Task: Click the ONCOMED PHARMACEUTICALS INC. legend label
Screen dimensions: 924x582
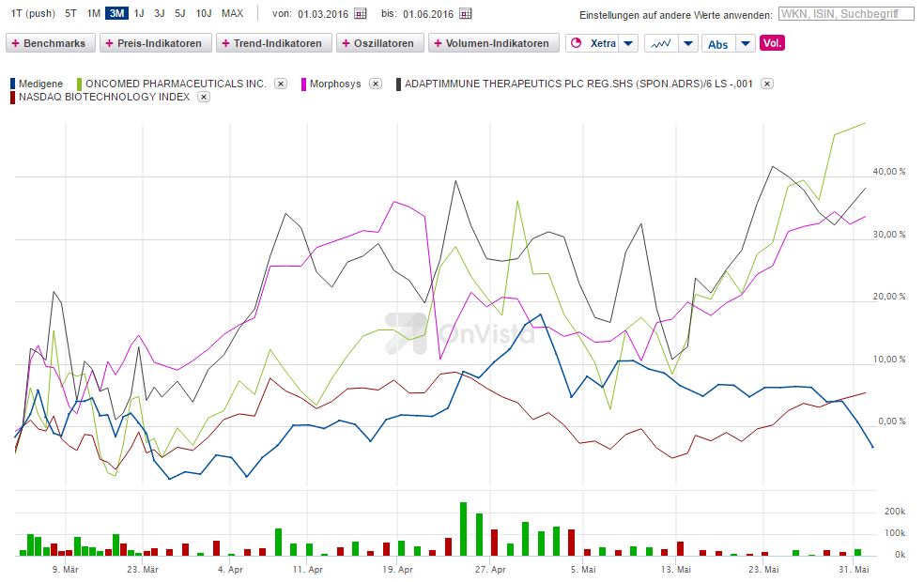Action: coord(177,84)
